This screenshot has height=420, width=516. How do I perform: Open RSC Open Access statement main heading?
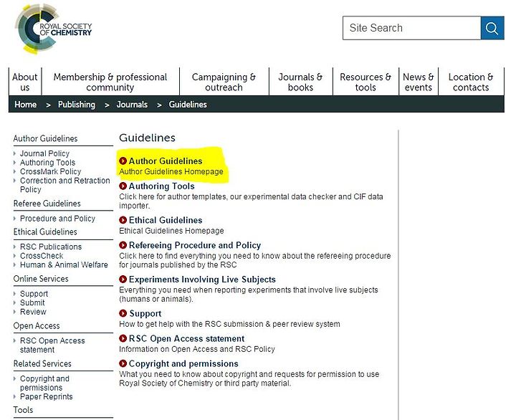tap(186, 338)
